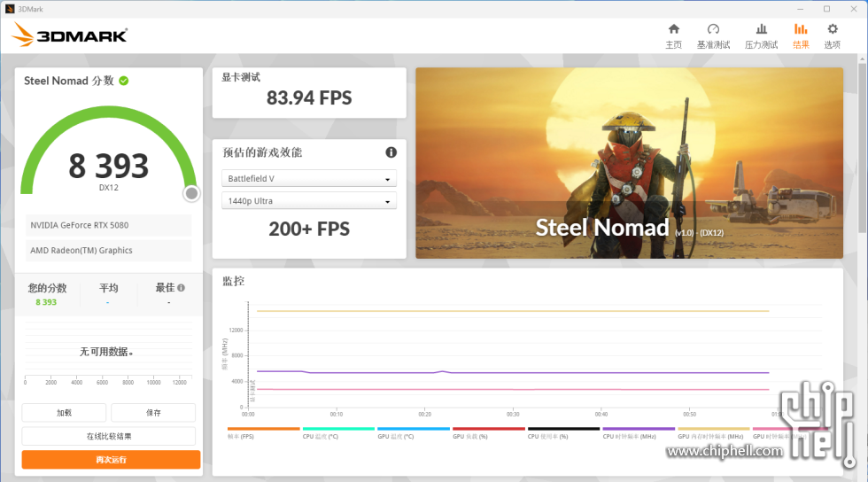The height and width of the screenshot is (482, 868).
Task: Minimize the 3DMark window
Action: click(x=800, y=9)
